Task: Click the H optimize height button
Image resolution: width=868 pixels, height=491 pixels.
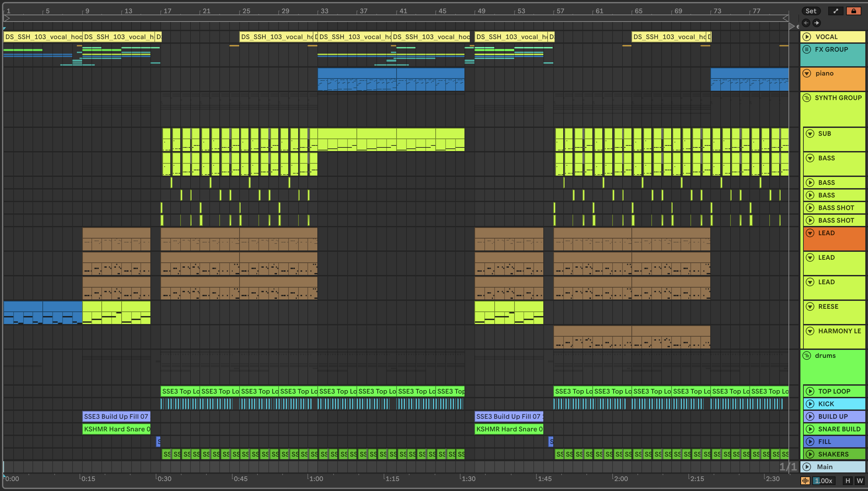Action: [x=847, y=480]
